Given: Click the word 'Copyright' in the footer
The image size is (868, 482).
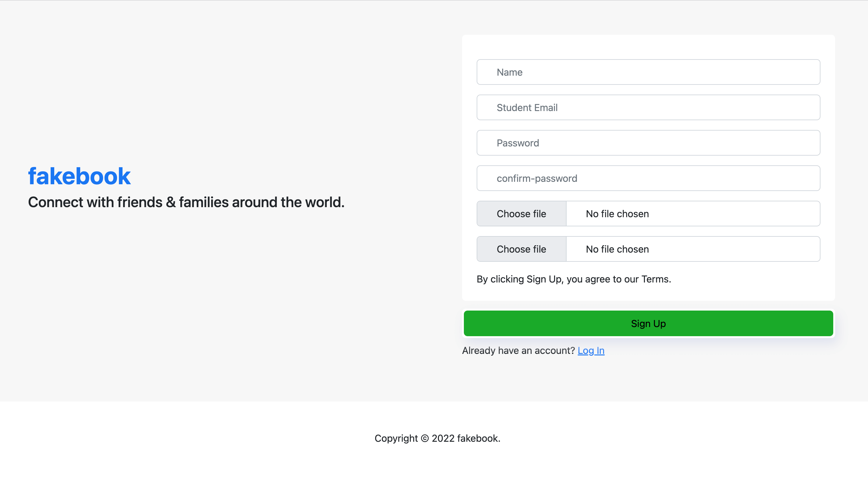Looking at the screenshot, I should pos(396,438).
